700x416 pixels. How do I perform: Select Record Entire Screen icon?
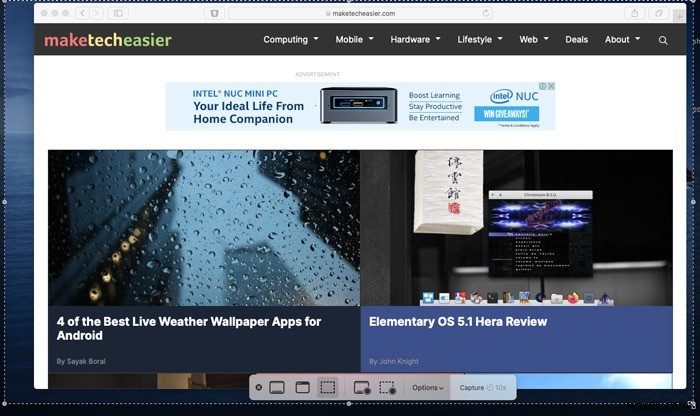(362, 387)
